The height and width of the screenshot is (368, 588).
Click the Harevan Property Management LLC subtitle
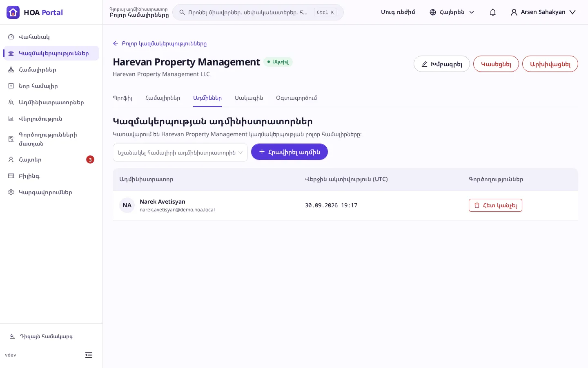click(x=161, y=74)
